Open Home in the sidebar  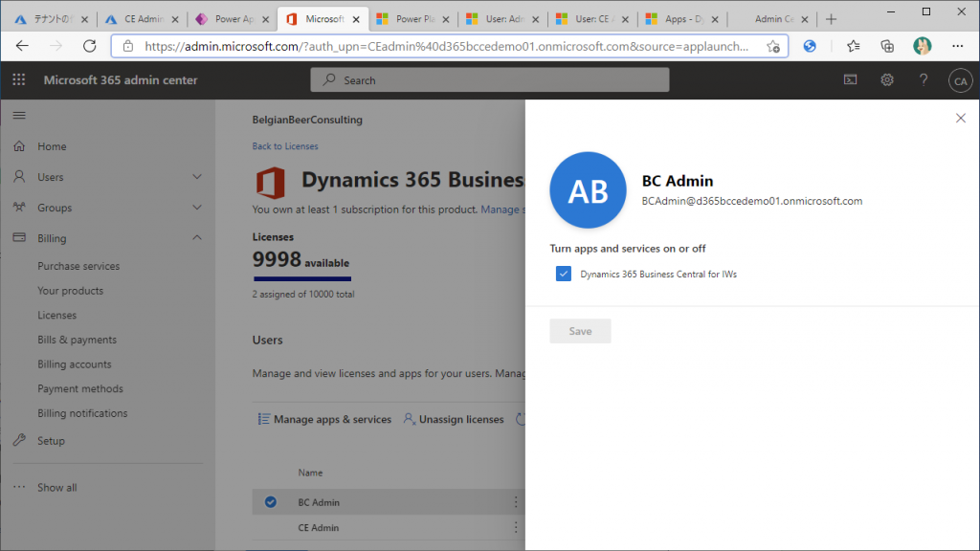(52, 146)
